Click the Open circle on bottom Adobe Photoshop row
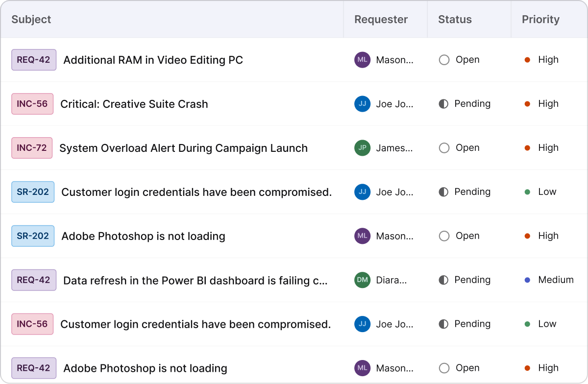This screenshot has height=384, width=588. [444, 368]
